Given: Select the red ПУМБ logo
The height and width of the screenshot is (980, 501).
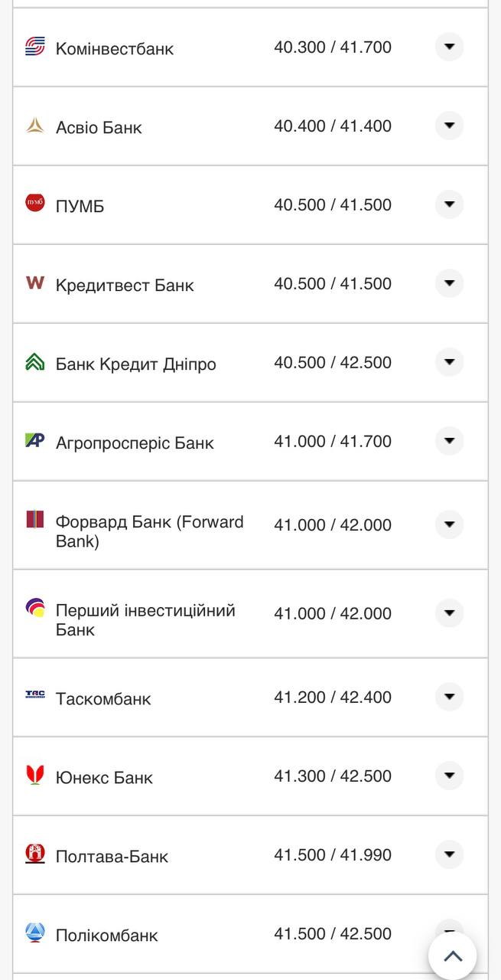Looking at the screenshot, I should click(x=34, y=204).
